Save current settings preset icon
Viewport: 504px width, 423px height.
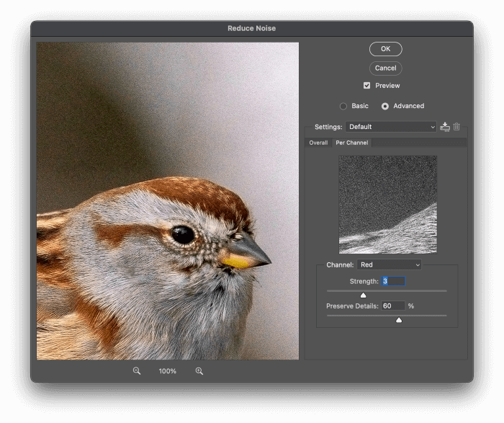[445, 127]
